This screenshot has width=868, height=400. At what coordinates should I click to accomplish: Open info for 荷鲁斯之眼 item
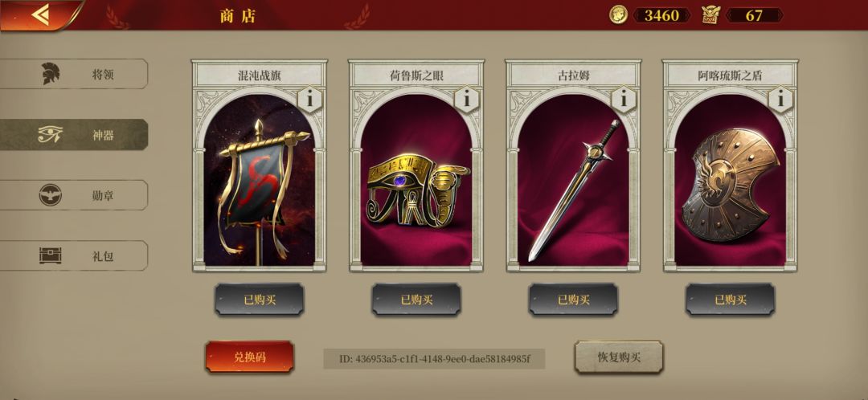(x=467, y=100)
